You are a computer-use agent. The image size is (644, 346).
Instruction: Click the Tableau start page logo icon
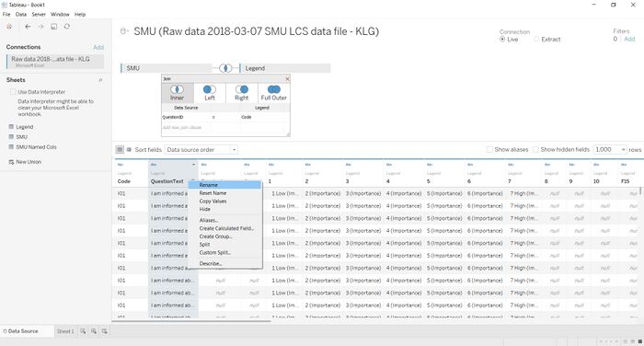click(x=9, y=27)
